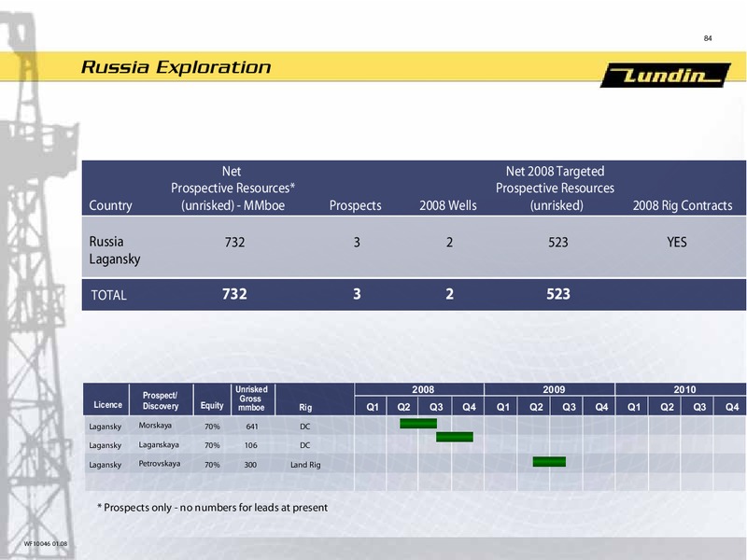
Task: Click the bold 3 in the TOTAL row
Action: pyautogui.click(x=357, y=294)
